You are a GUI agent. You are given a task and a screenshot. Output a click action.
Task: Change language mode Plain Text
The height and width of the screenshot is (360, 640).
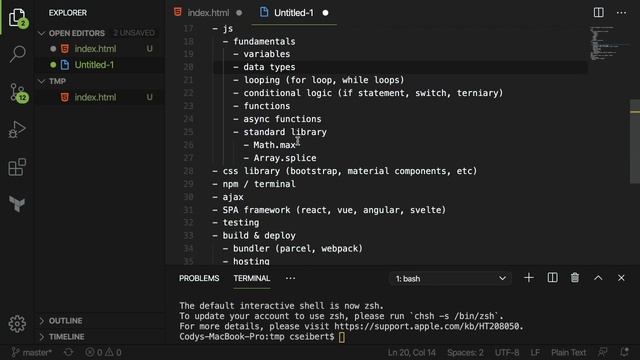tap(569, 352)
